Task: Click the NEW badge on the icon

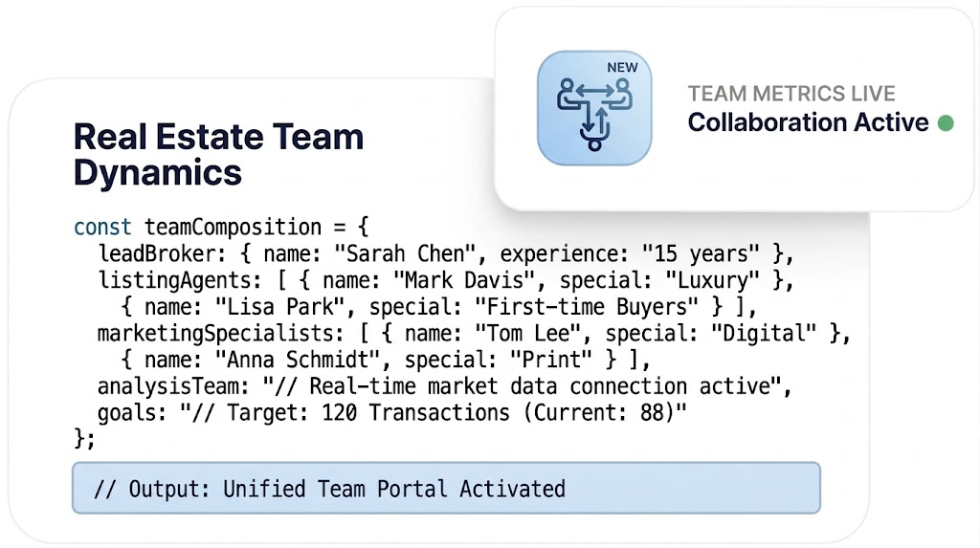Action: [x=622, y=69]
